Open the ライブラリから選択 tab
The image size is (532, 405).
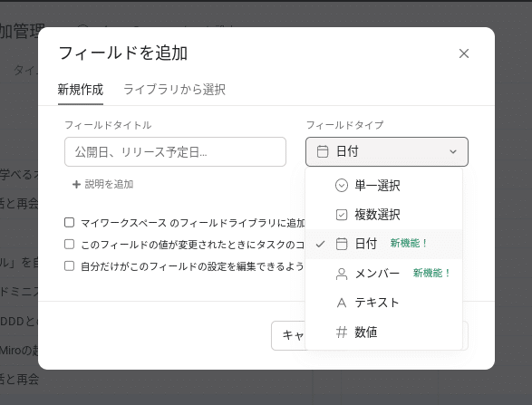pyautogui.click(x=174, y=90)
